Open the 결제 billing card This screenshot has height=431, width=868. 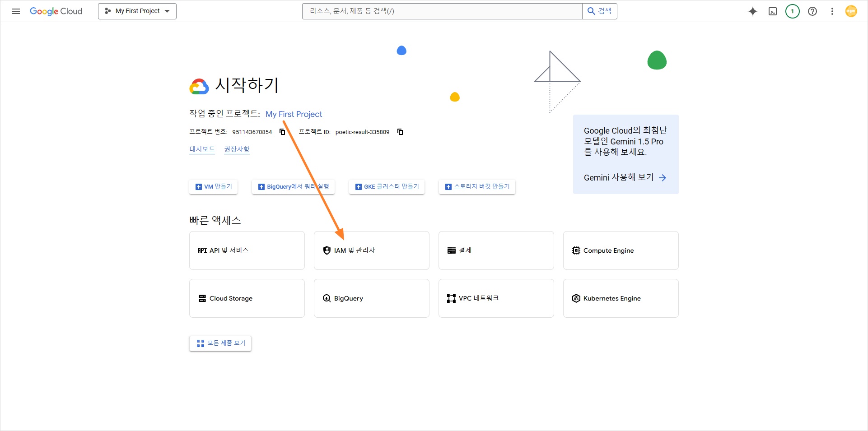click(x=496, y=250)
